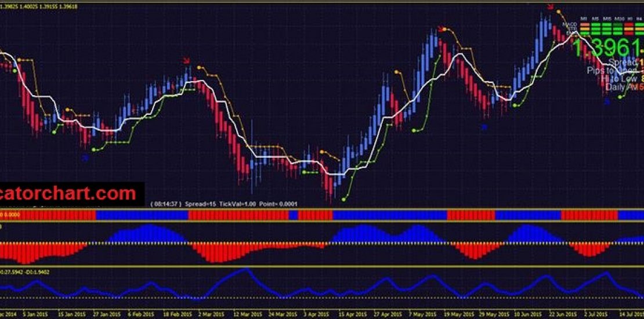Click the red sell arrow above February 2015 peak

tap(186, 60)
